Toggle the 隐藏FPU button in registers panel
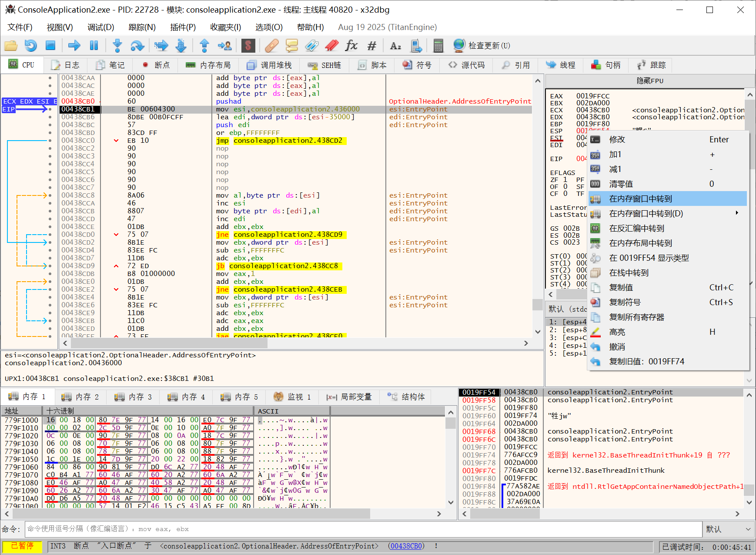 649,81
